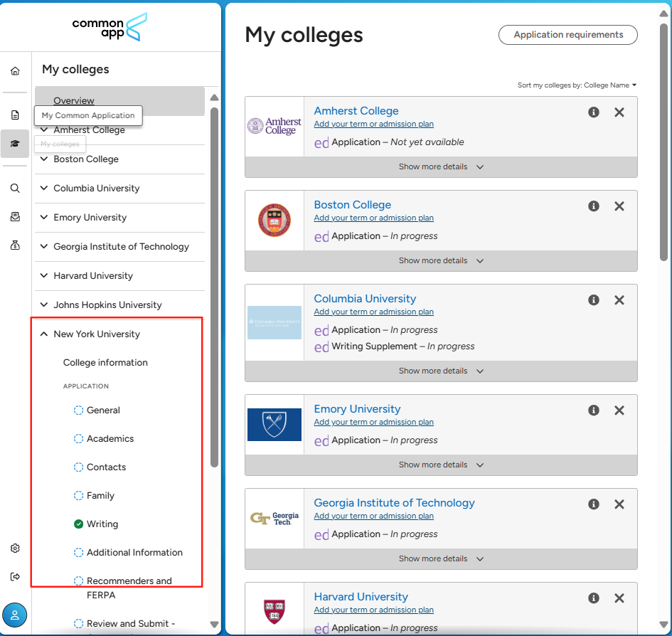672x636 pixels.
Task: Collapse the New York University section
Action: pyautogui.click(x=44, y=334)
